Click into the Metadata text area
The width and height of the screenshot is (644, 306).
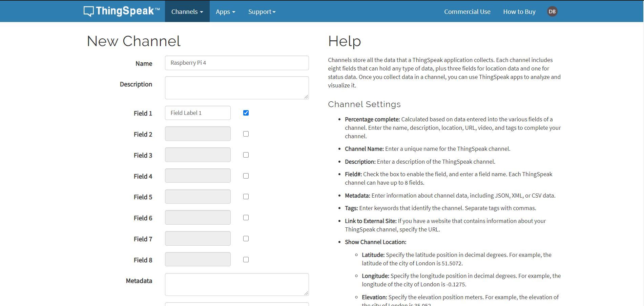click(237, 284)
